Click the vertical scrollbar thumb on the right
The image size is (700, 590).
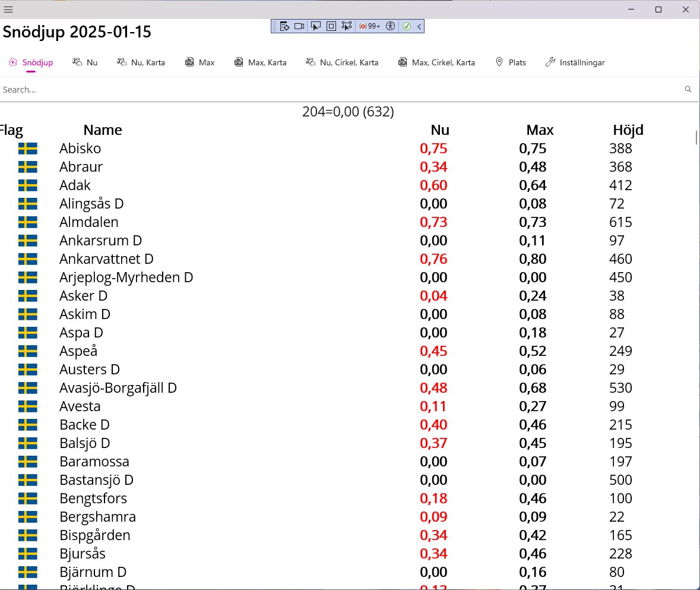point(696,138)
